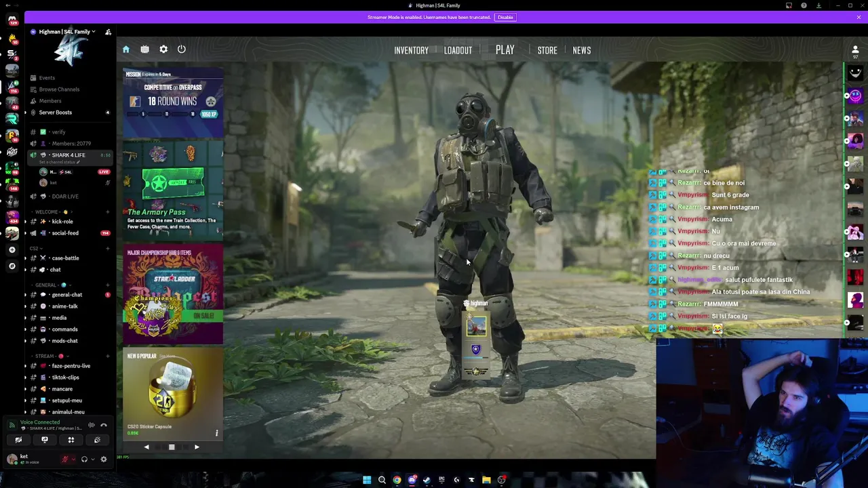
Task: Open the Competitive on Overpass mission card
Action: (173, 102)
